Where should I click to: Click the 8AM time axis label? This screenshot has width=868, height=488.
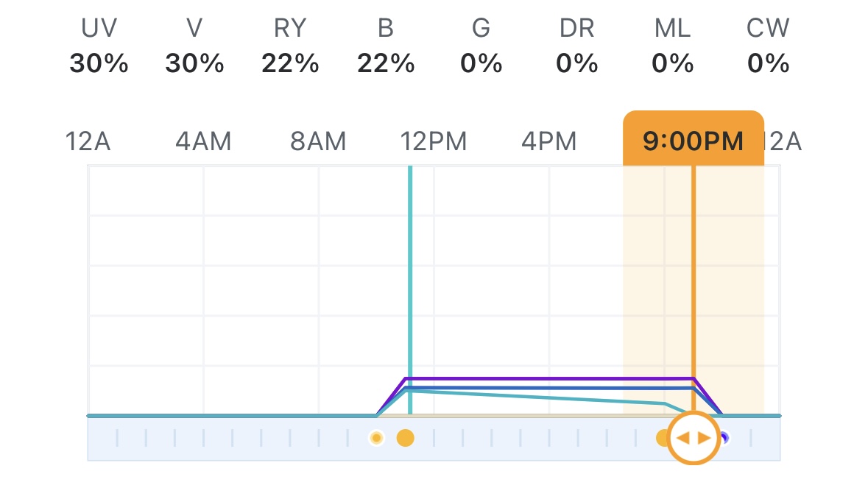point(318,141)
